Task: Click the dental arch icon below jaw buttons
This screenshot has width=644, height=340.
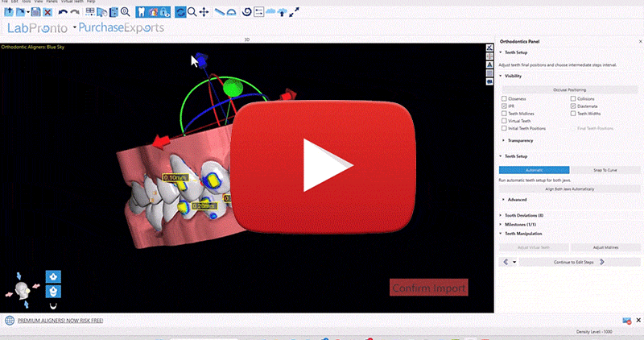Action: point(53,306)
